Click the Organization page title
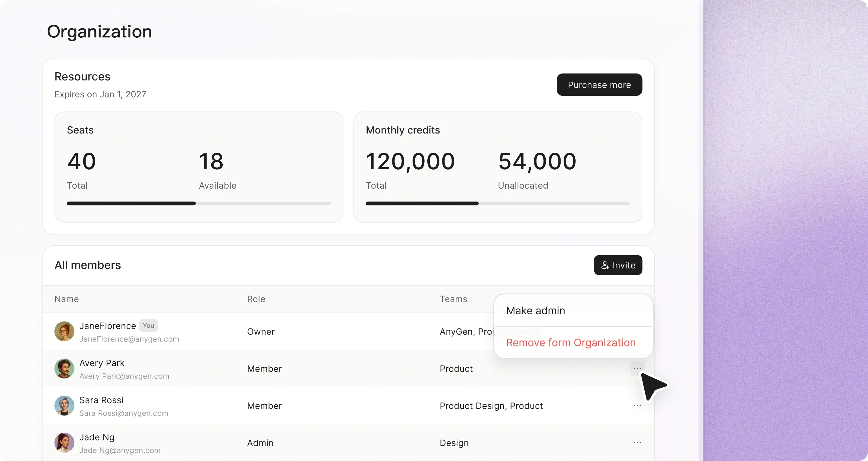Viewport: 868px width, 461px height. pos(99,32)
